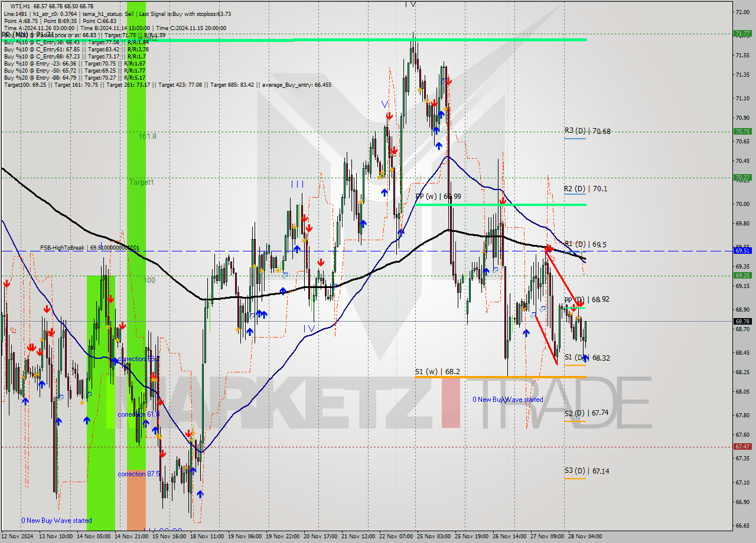
Task: Click the 70.00 price axis value
Action: (x=742, y=204)
